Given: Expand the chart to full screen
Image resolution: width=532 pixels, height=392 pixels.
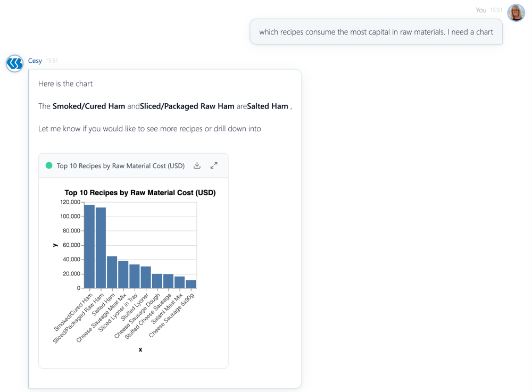Looking at the screenshot, I should pyautogui.click(x=214, y=165).
